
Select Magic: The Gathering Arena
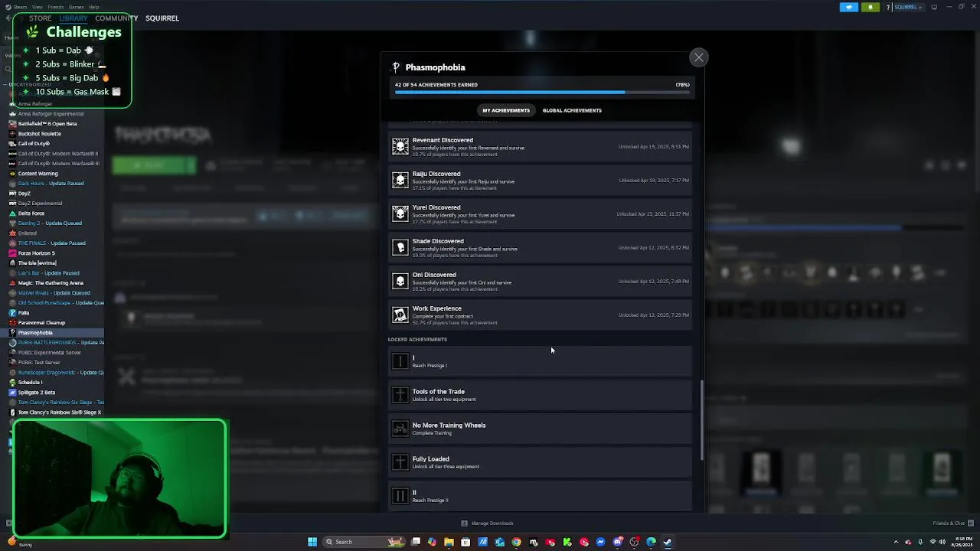point(51,282)
